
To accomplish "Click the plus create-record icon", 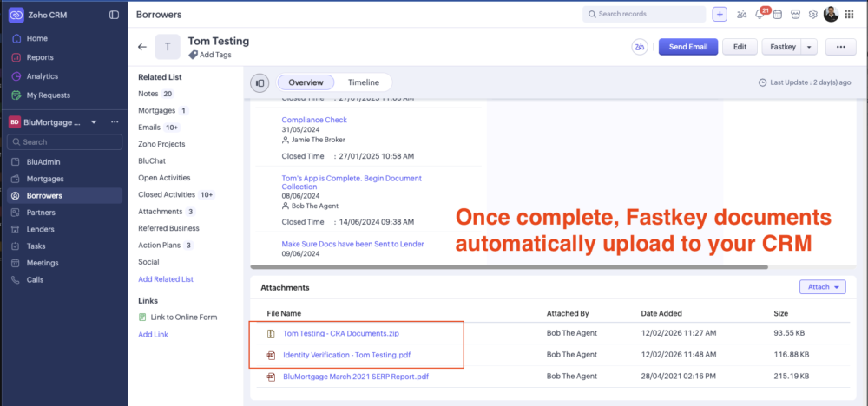I will [x=720, y=15].
